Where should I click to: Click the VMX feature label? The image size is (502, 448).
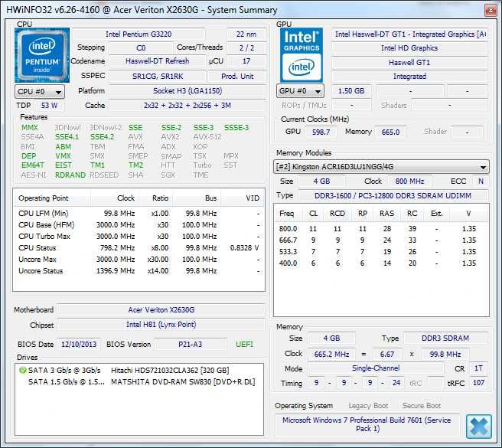(x=63, y=156)
